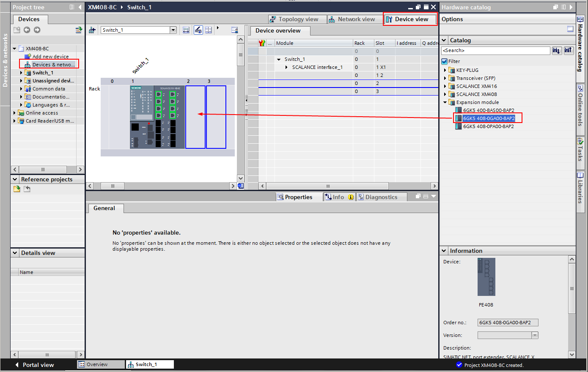This screenshot has width=588, height=372.
Task: Click the overview navigation icon at canvas corner
Action: click(241, 186)
